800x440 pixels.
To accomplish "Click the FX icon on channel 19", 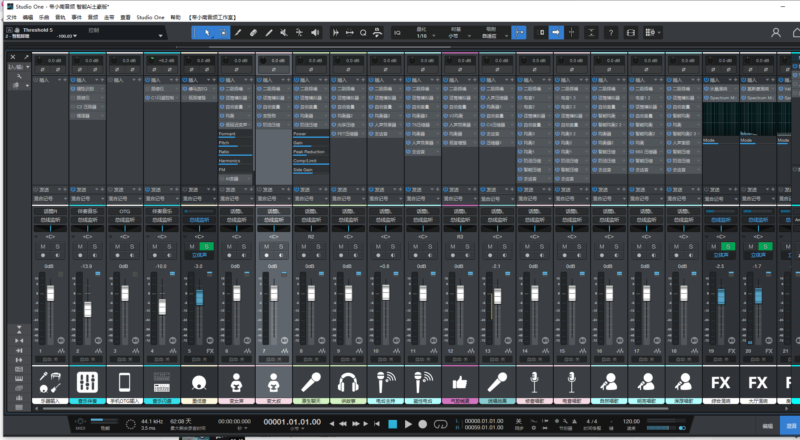I will (720, 382).
